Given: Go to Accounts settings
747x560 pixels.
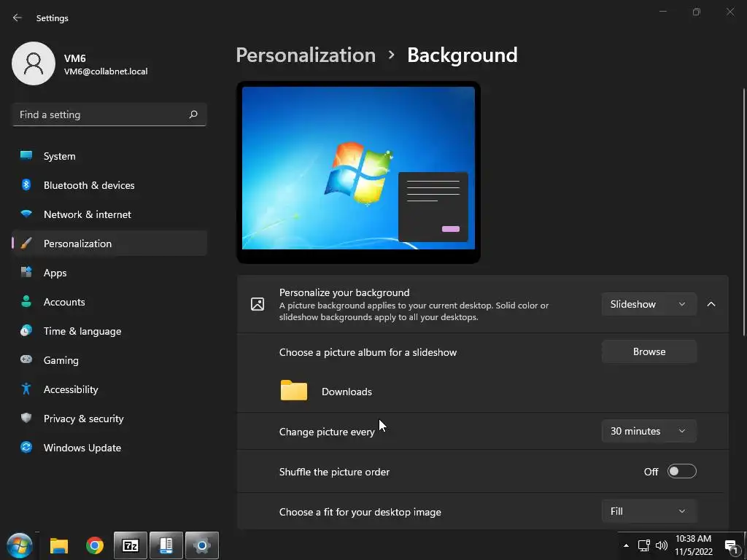Looking at the screenshot, I should click(109, 302).
